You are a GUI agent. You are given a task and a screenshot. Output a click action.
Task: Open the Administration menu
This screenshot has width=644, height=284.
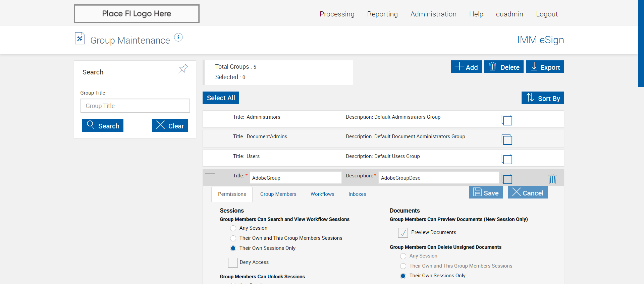[x=433, y=14]
